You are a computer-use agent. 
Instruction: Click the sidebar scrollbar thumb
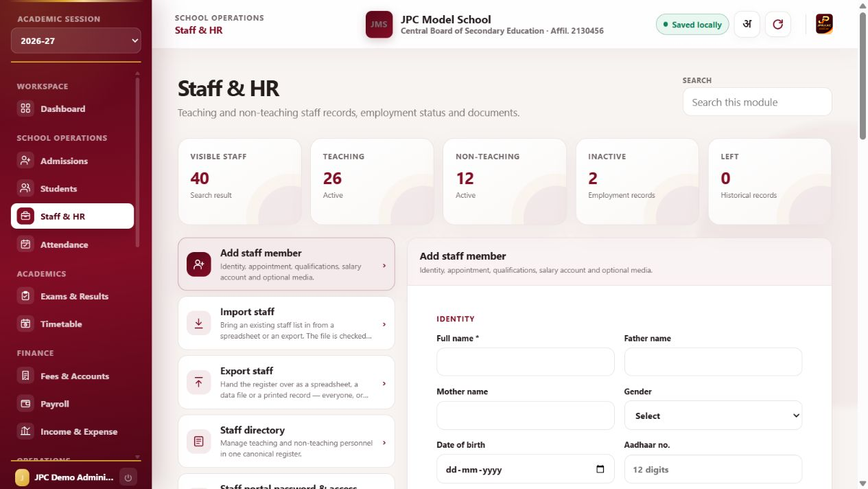tap(137, 161)
